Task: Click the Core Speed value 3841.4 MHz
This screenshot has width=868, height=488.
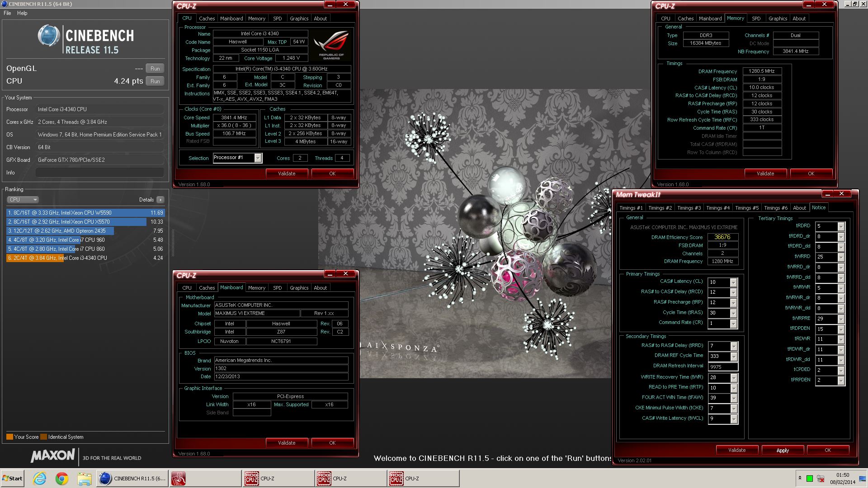Action: click(x=234, y=117)
